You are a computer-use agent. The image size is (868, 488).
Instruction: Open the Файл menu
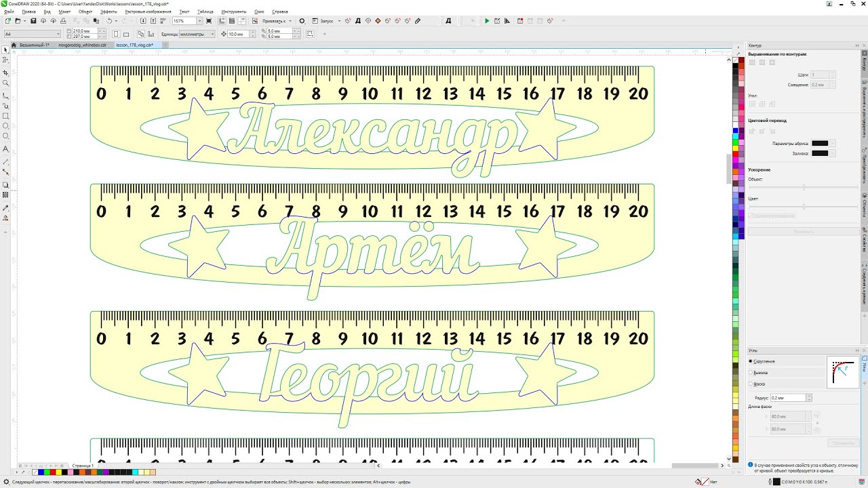tap(9, 12)
